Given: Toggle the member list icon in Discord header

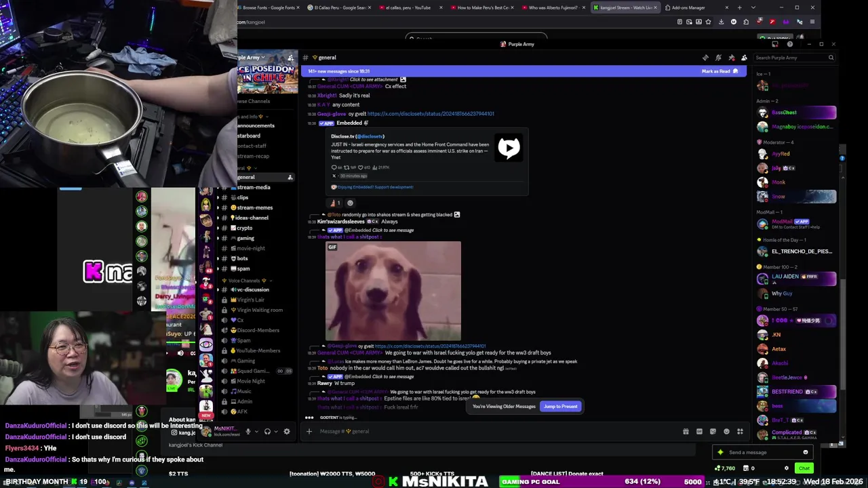Looking at the screenshot, I should [x=744, y=58].
